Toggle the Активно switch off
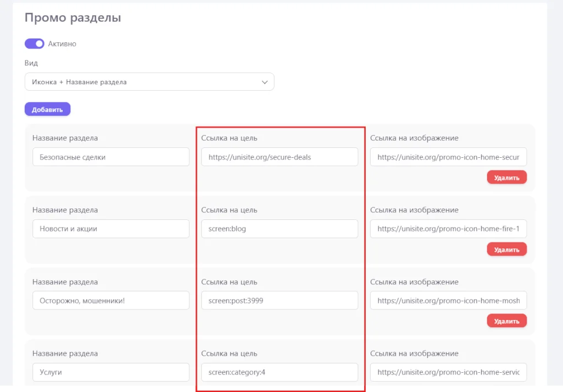563x392 pixels. coord(34,43)
